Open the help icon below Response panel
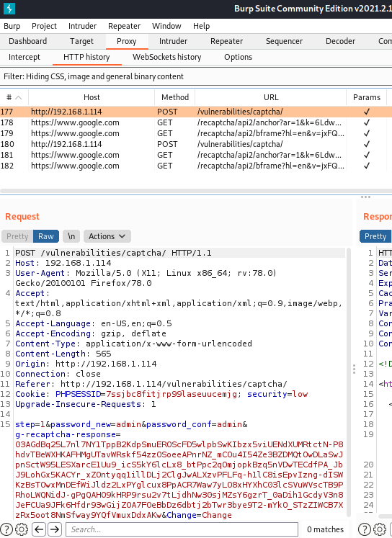 coord(365,529)
